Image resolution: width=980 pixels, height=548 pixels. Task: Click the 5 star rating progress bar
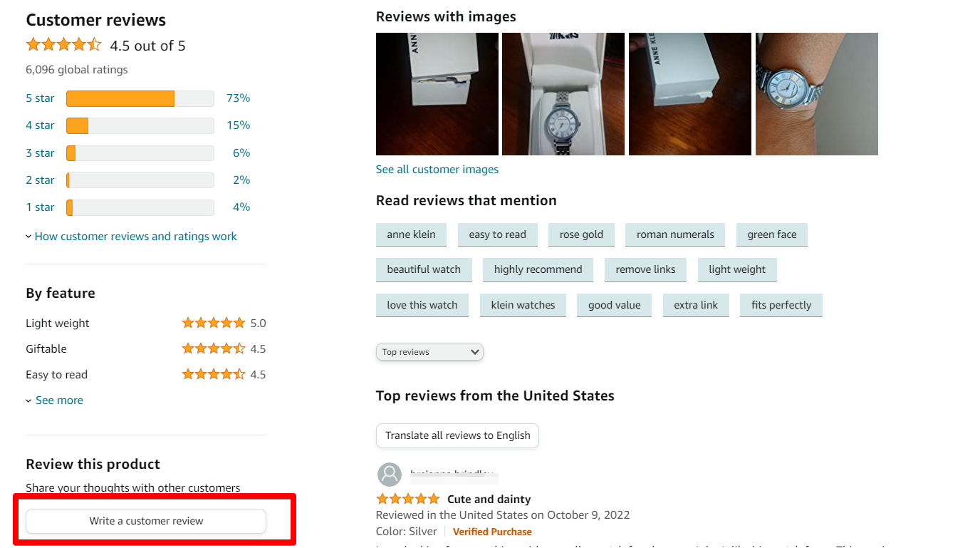(x=140, y=98)
